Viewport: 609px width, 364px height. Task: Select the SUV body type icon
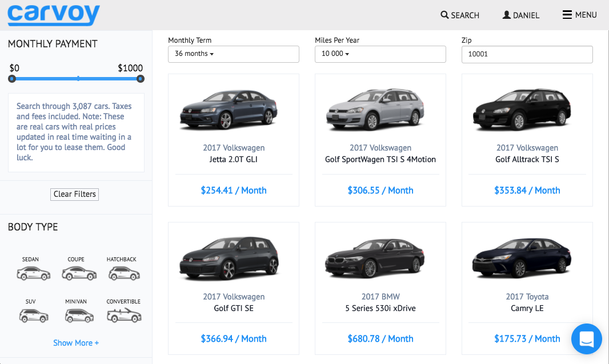(33, 315)
